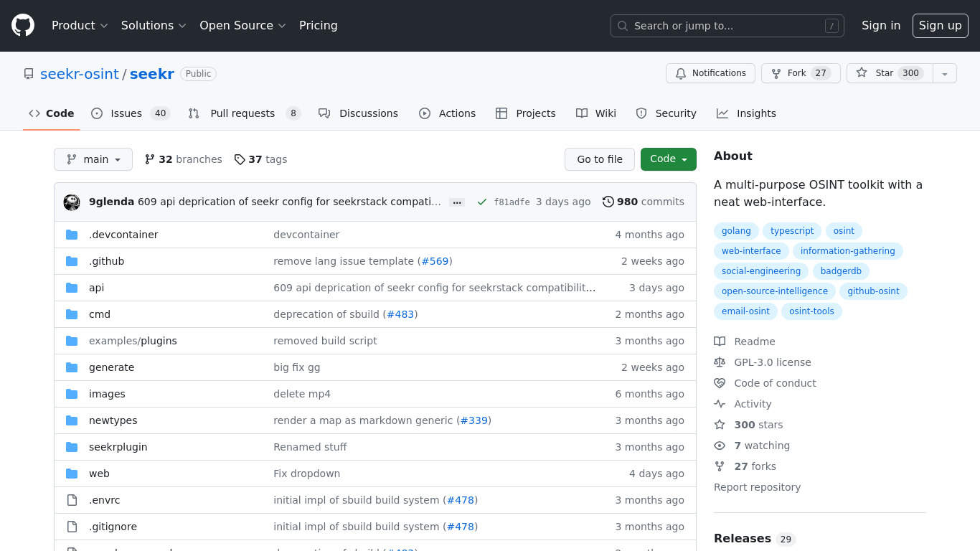Viewport: 980px width, 551px height.
Task: Click the 'Fix dropdown' commit message
Action: click(x=307, y=474)
